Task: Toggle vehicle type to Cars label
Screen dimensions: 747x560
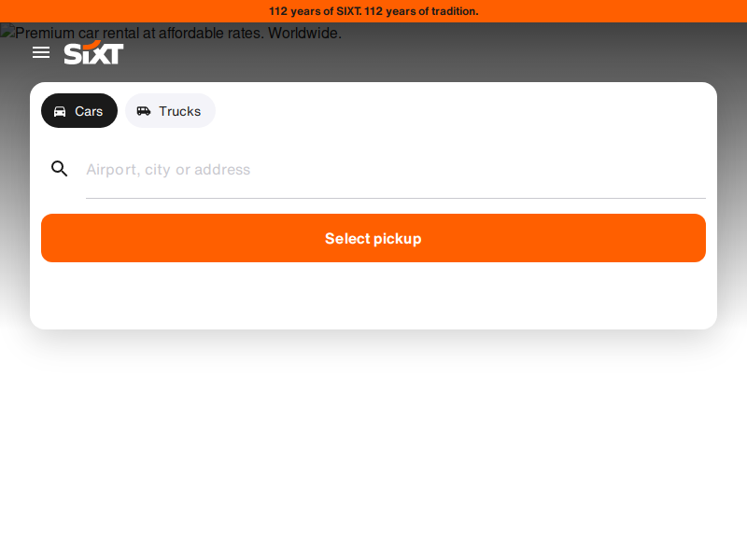Action: (x=89, y=111)
